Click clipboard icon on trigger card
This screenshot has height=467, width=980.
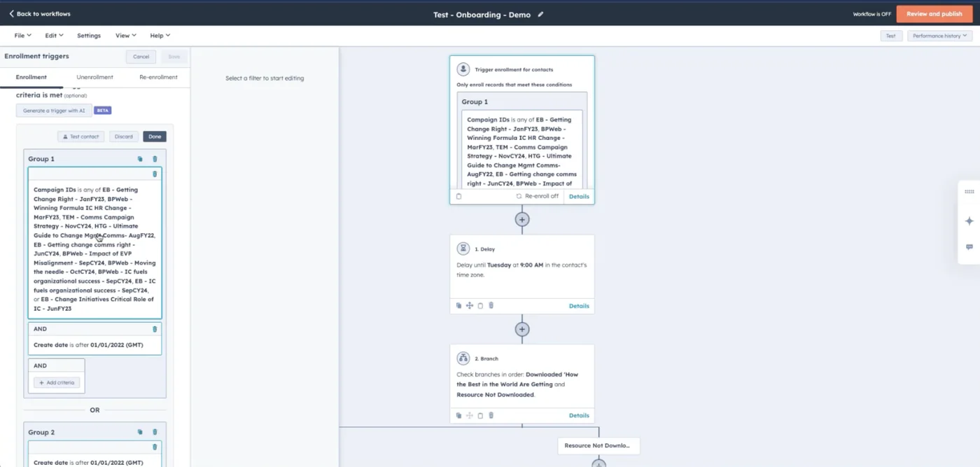pos(458,196)
